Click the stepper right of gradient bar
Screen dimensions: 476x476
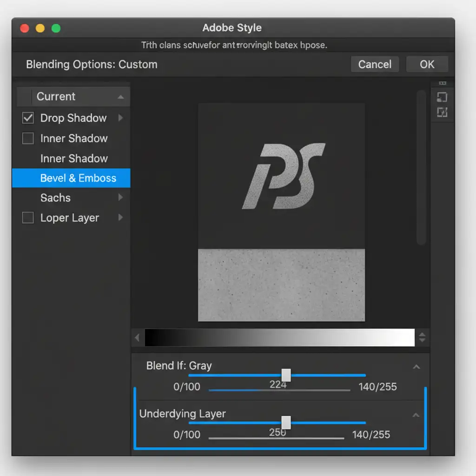coord(422,337)
